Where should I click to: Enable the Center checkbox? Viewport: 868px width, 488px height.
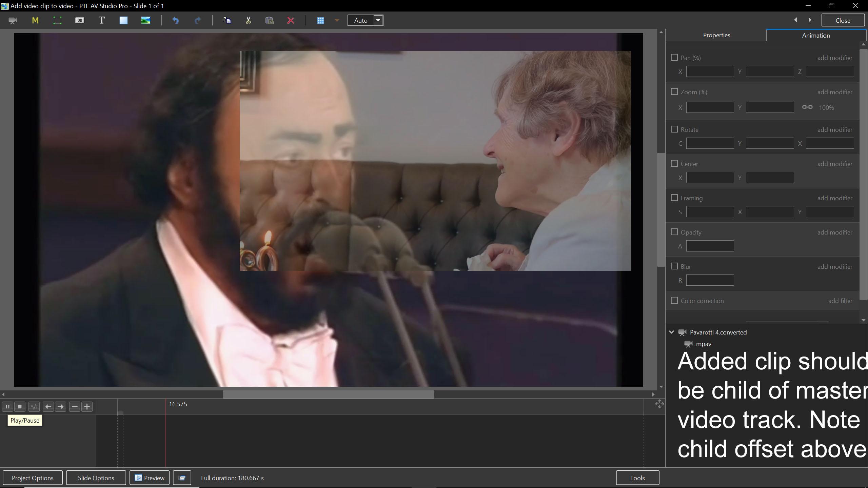pos(674,164)
